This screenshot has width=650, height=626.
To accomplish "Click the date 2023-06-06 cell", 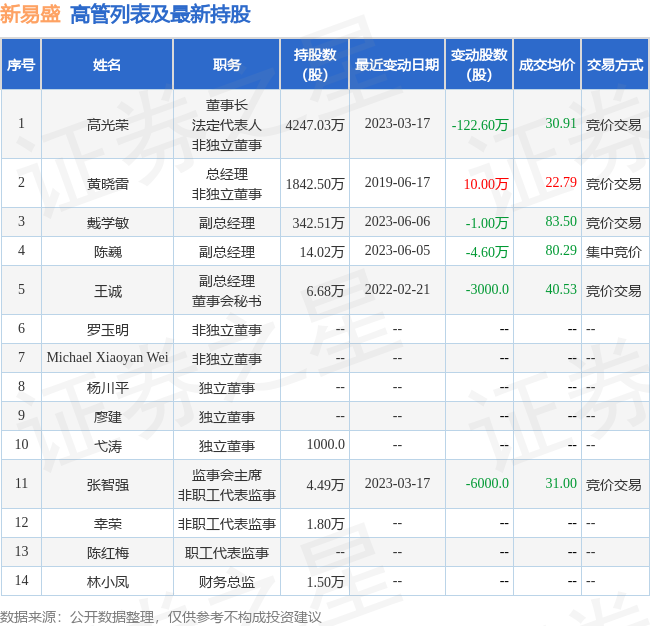I will click(x=397, y=221).
